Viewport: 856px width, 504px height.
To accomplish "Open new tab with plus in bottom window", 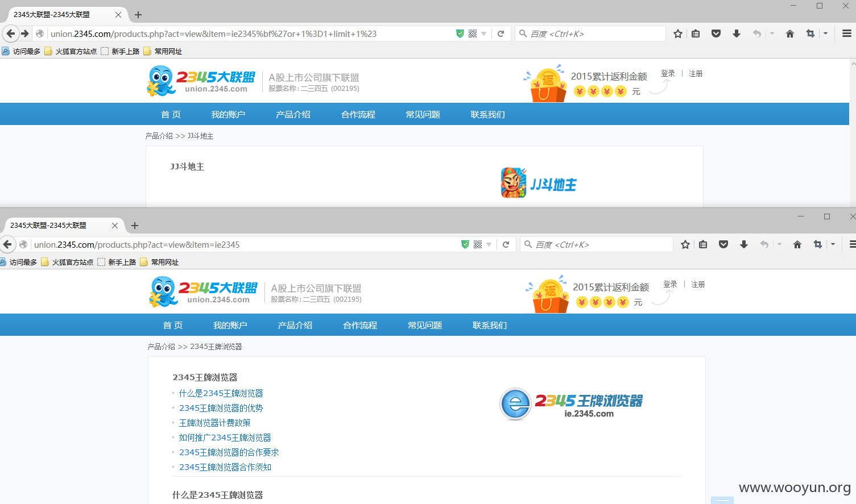I will [x=135, y=226].
